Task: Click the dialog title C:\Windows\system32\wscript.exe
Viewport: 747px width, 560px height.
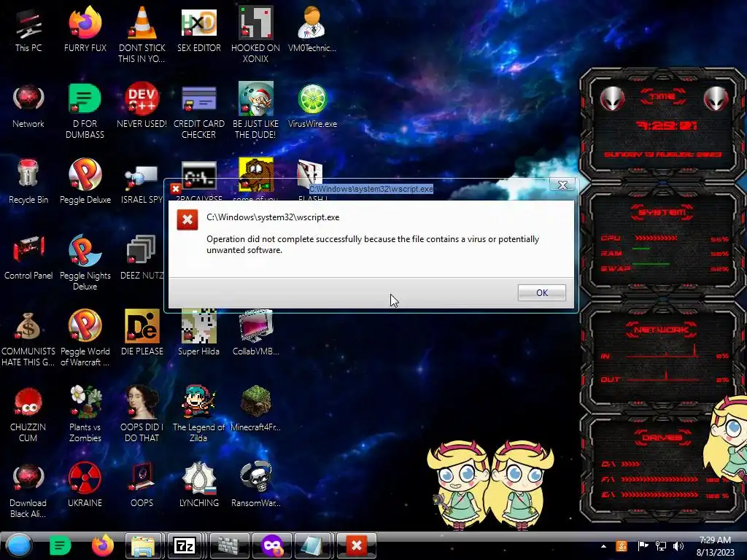Action: coord(371,189)
